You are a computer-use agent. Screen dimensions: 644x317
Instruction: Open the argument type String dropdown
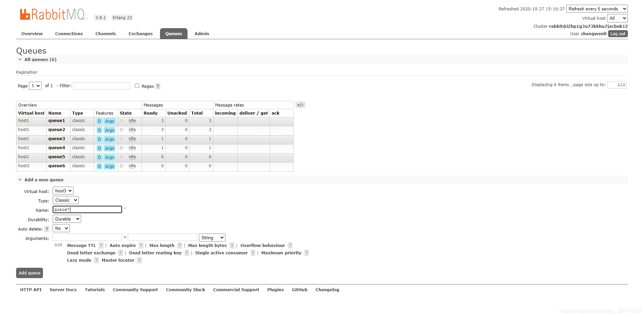click(212, 238)
